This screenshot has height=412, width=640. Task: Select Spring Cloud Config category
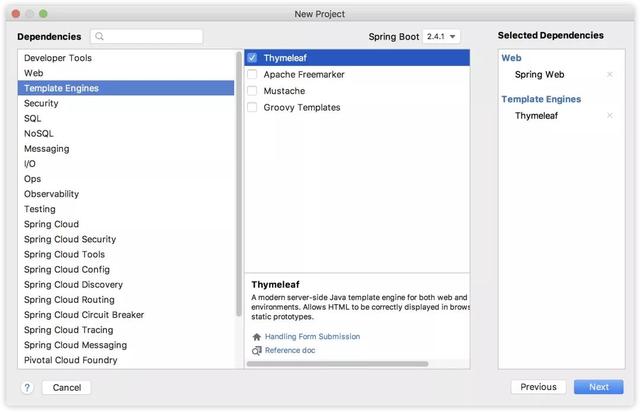pyautogui.click(x=126, y=269)
